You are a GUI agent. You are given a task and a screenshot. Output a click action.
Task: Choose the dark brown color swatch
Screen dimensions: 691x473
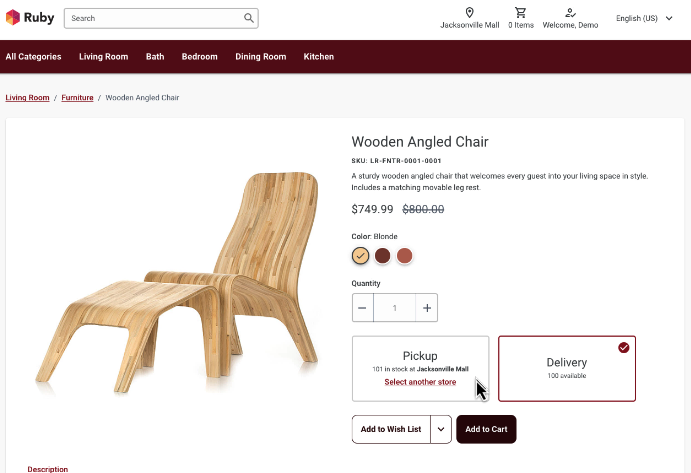coord(382,256)
